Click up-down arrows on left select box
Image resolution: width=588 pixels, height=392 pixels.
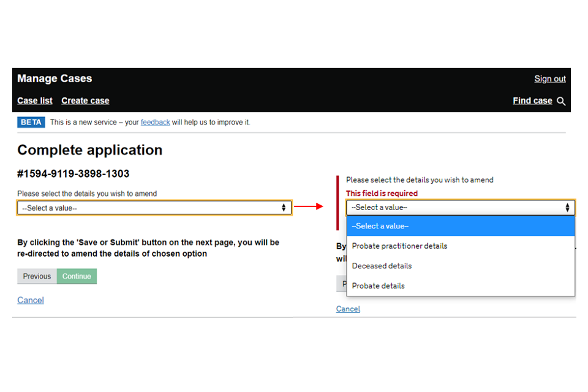[x=284, y=208]
